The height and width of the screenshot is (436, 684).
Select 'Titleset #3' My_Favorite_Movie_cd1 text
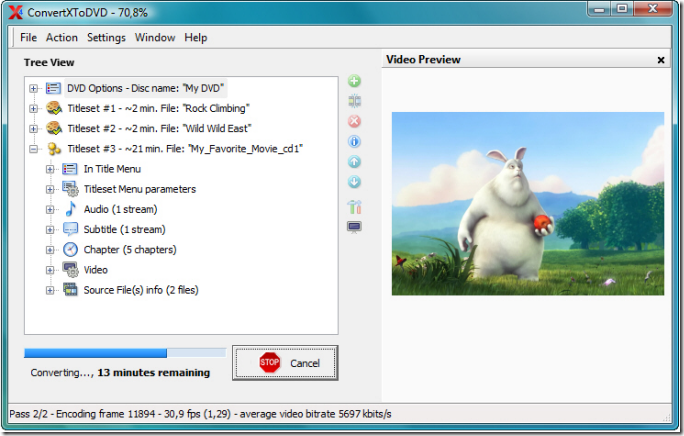185,149
